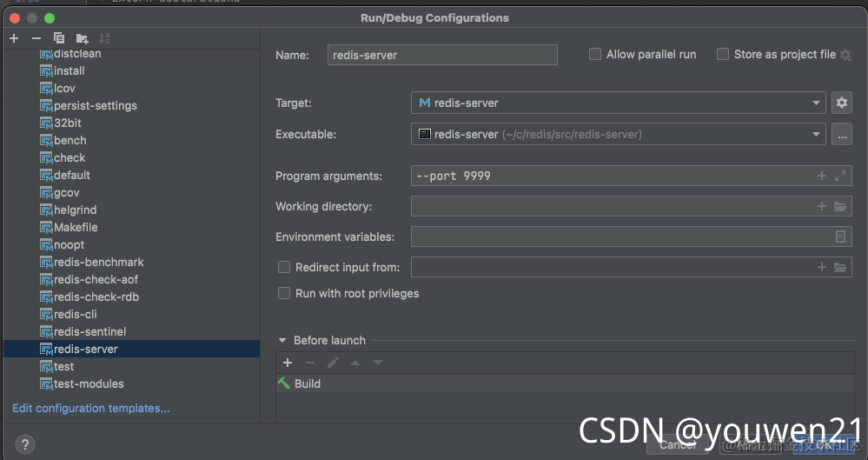Enable Allow parallel run
Image resolution: width=868 pixels, height=460 pixels.
pos(595,54)
